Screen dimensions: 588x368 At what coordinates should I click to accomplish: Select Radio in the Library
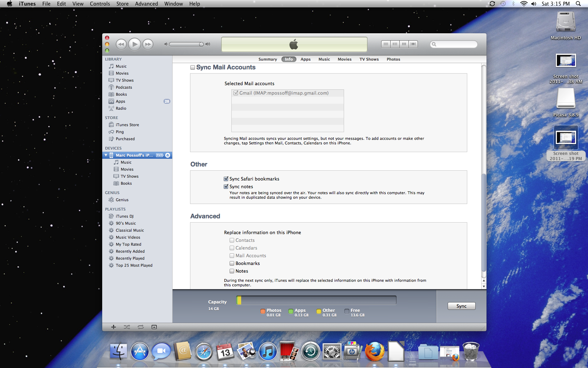pos(121,108)
